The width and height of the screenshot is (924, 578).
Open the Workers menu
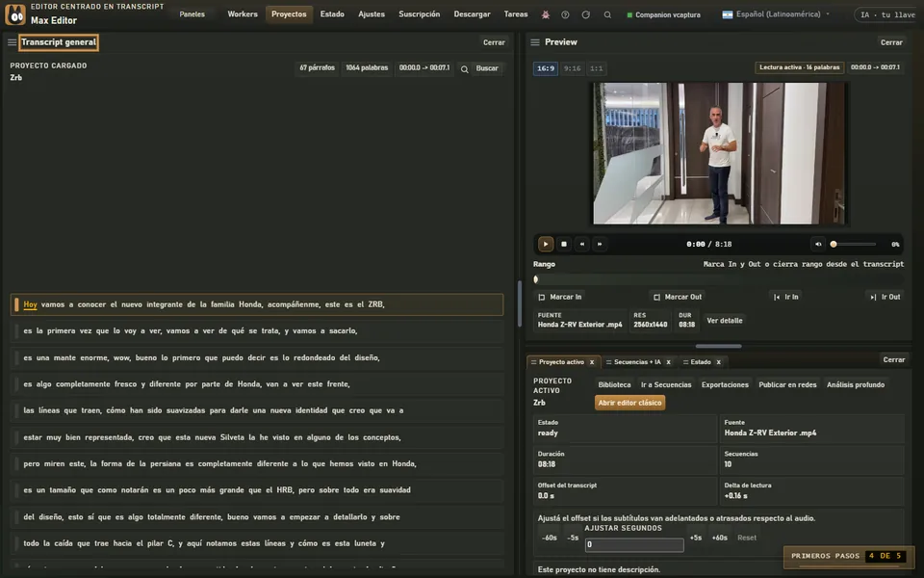[x=243, y=14]
